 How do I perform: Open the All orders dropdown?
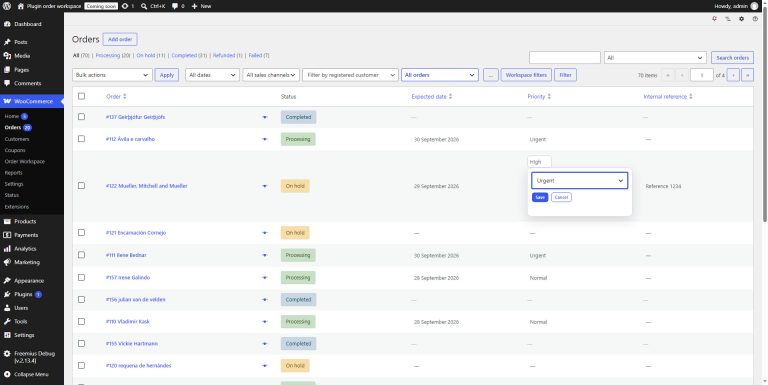(440, 75)
